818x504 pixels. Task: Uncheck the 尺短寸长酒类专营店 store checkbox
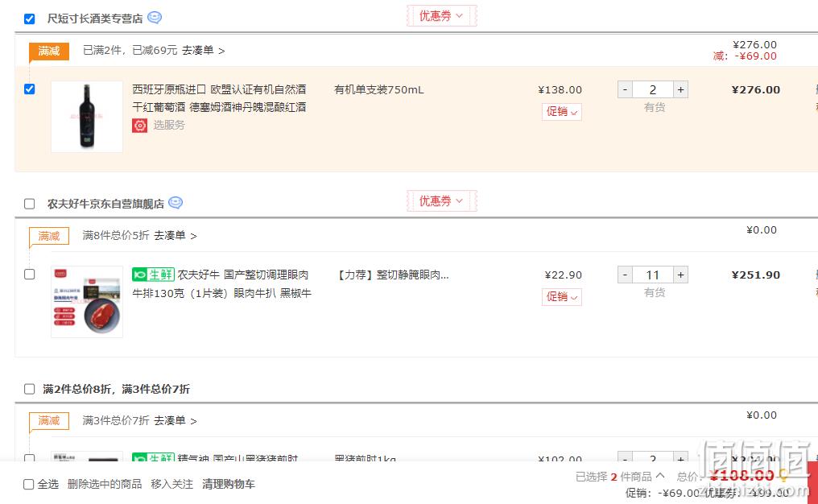[29, 19]
